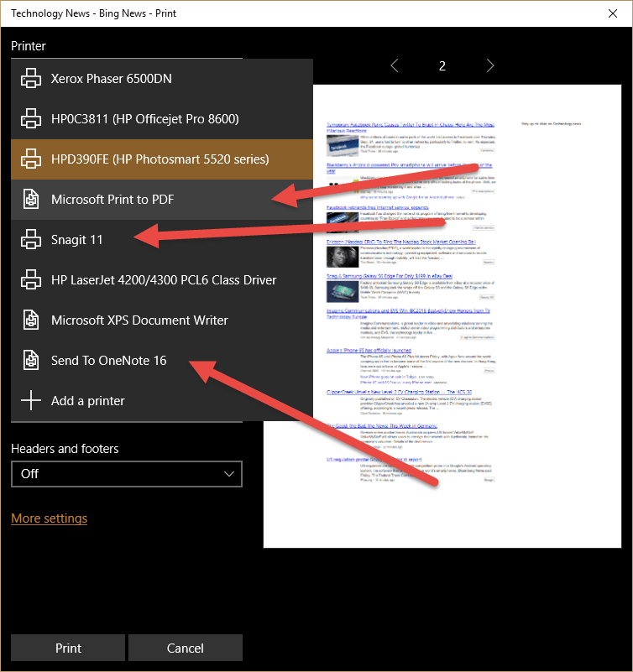Viewport: 633px width, 672px height.
Task: Go to the next preview page
Action: click(490, 65)
